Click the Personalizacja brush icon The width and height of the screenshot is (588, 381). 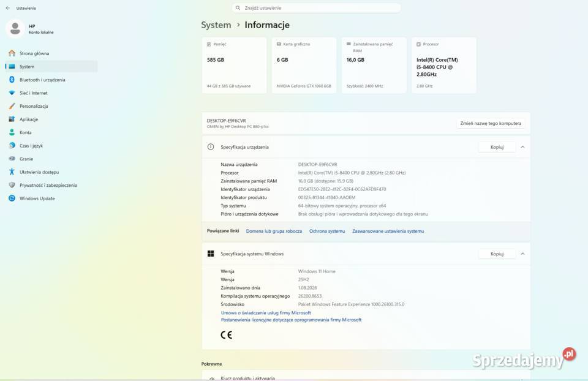click(x=12, y=106)
